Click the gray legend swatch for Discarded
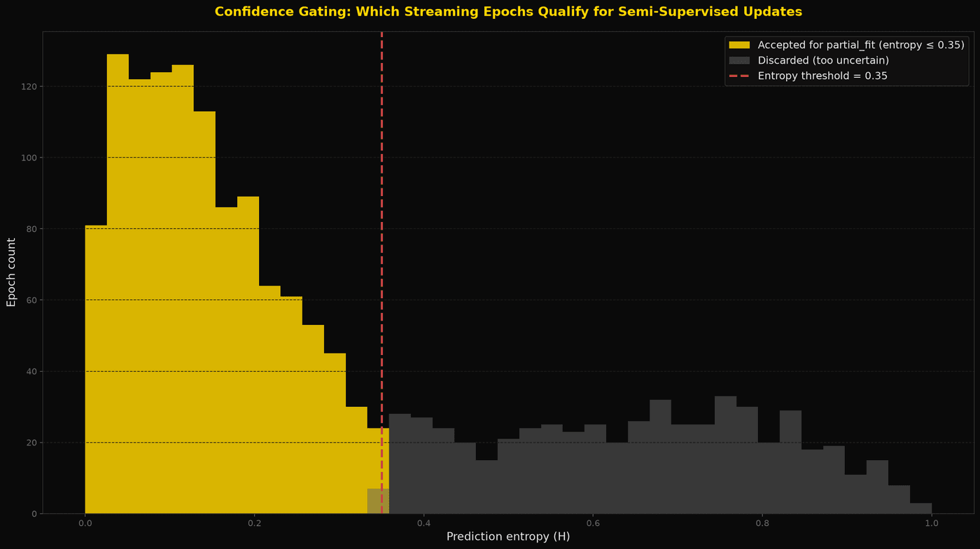Image resolution: width=980 pixels, height=549 pixels. tap(739, 60)
